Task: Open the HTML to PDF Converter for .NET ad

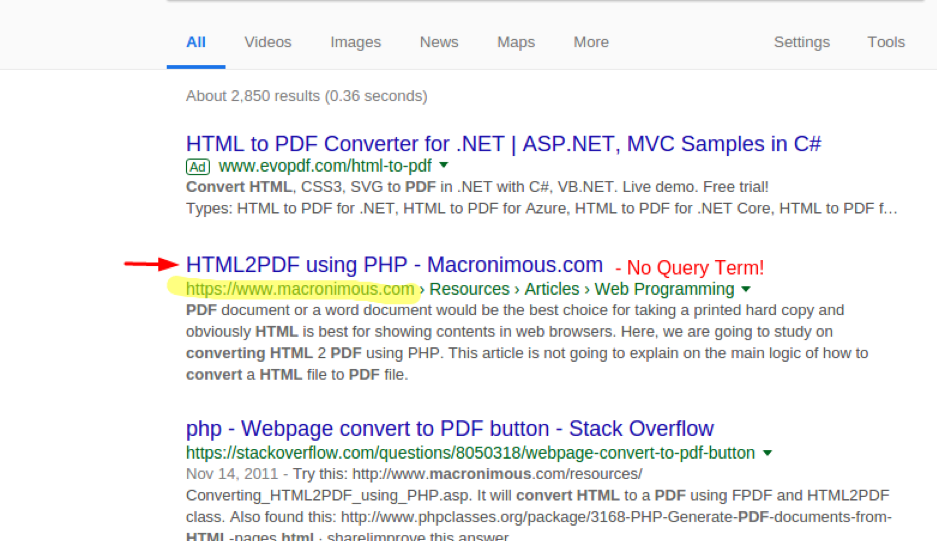Action: pos(503,143)
